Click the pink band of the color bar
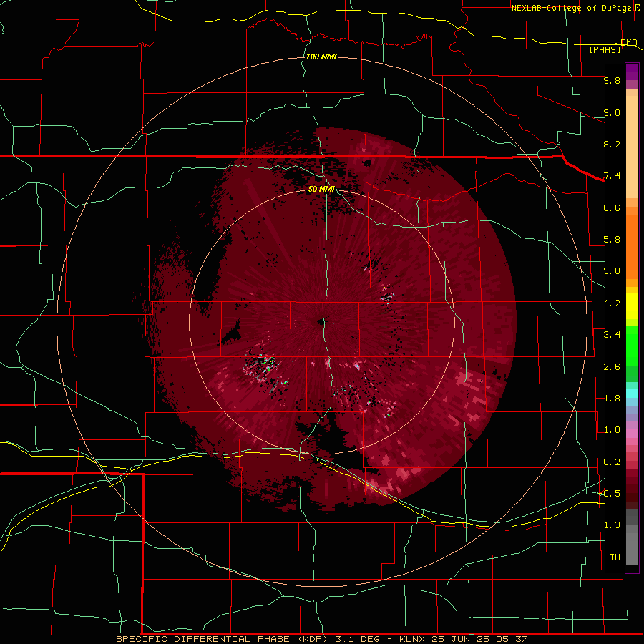 tap(632, 434)
